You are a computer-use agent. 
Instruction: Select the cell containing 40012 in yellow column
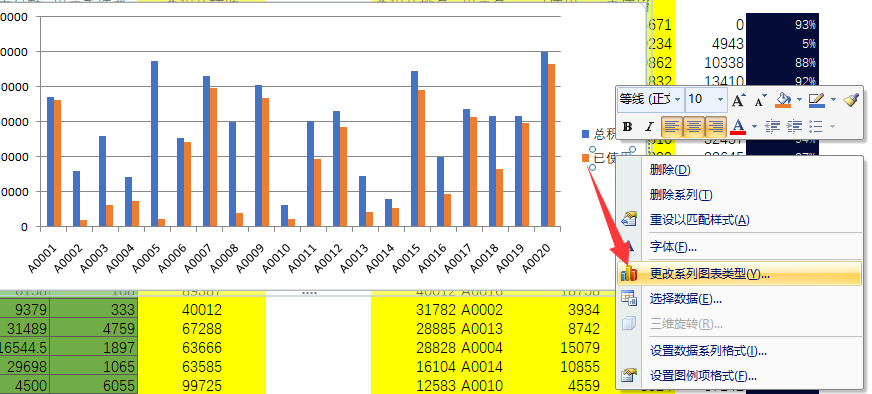click(202, 309)
